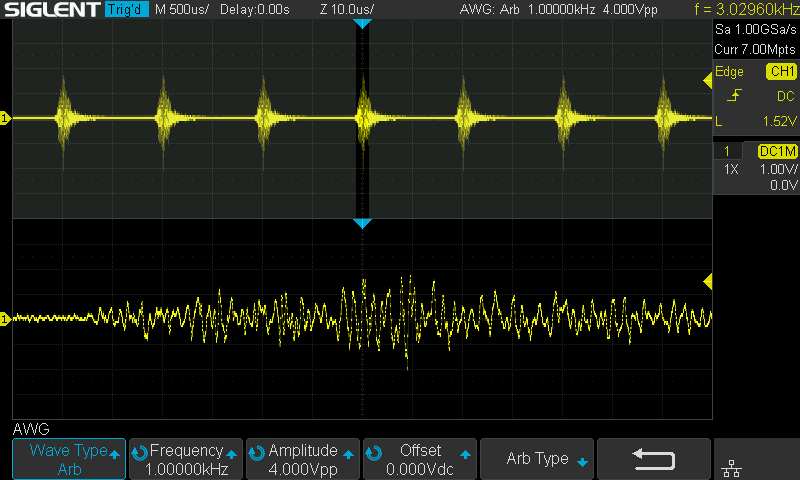Open the Edge trigger type panel

pyautogui.click(x=730, y=72)
